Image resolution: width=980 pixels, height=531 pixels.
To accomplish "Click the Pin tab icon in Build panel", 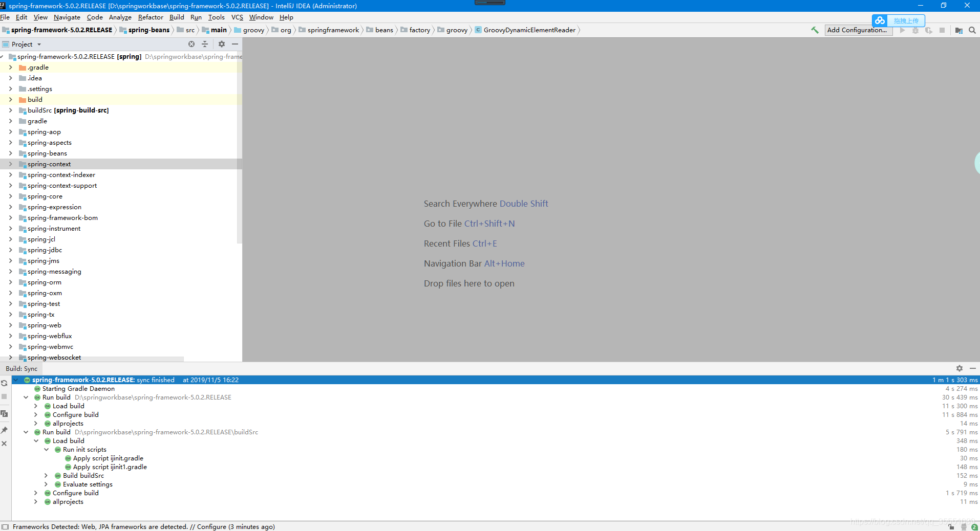I will pos(4,430).
